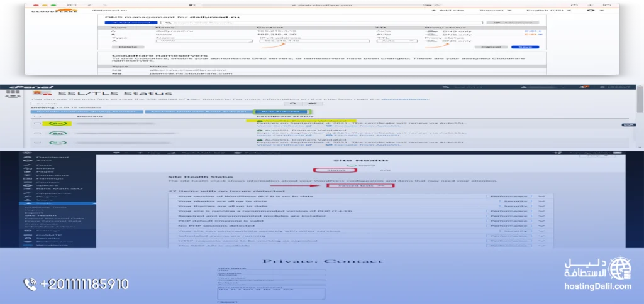Click the Your message textarea in Contact form
Viewport: 644px width, 304px height.
pyautogui.click(x=271, y=294)
